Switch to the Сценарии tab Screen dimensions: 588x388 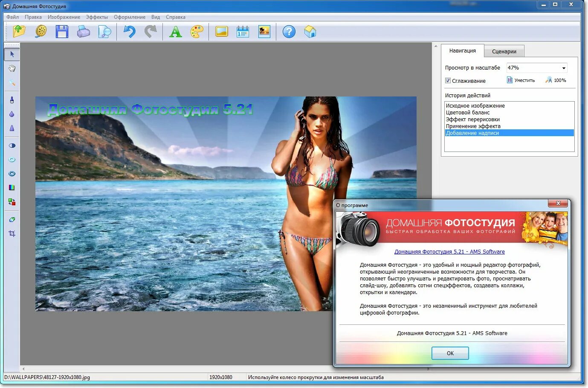(504, 51)
